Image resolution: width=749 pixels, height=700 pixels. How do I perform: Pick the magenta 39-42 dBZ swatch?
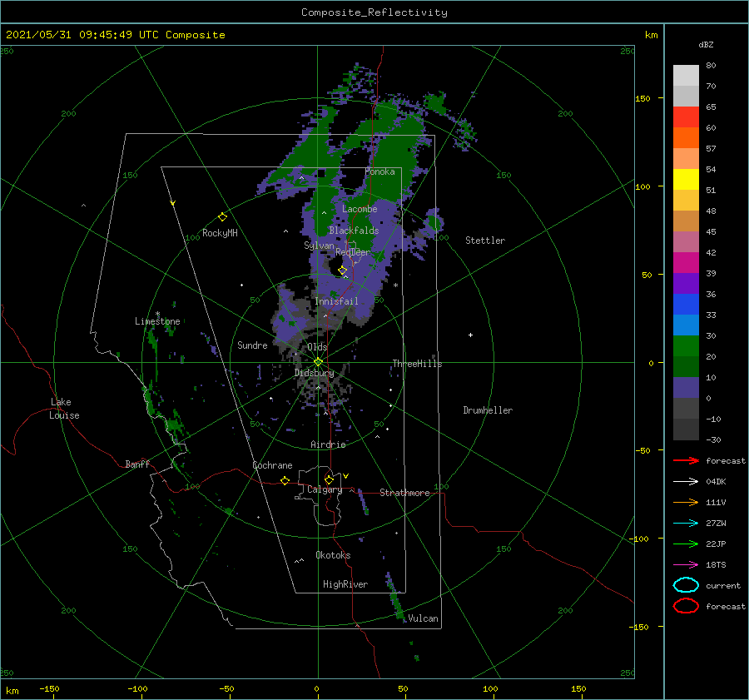[x=686, y=263]
